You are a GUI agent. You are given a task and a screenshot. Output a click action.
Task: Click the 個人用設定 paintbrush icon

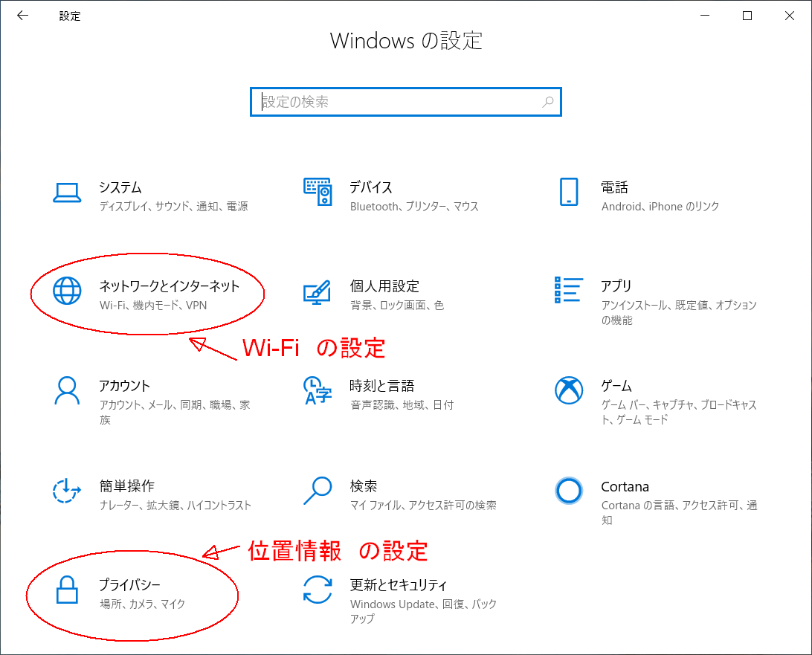317,292
